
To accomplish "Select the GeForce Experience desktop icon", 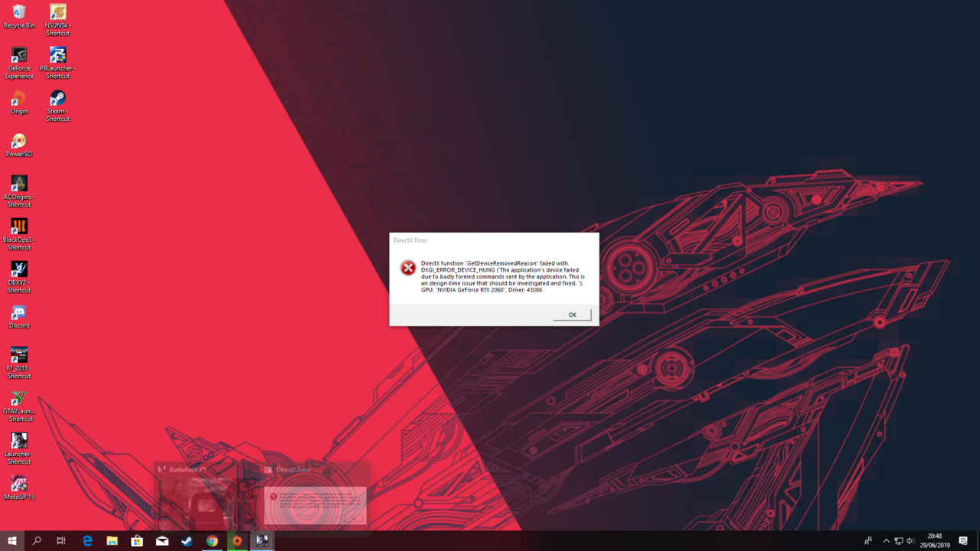I will pos(19,63).
